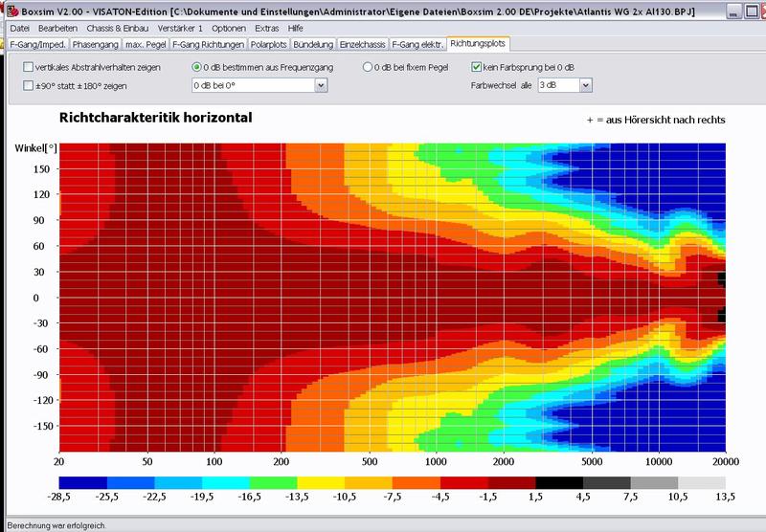Toggle '±90° statt ±180° zeigen' checkbox
The width and height of the screenshot is (766, 532).
[x=28, y=85]
